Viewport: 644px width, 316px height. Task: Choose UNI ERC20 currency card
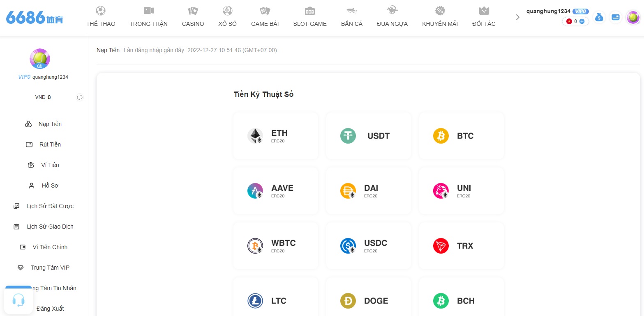click(x=462, y=191)
